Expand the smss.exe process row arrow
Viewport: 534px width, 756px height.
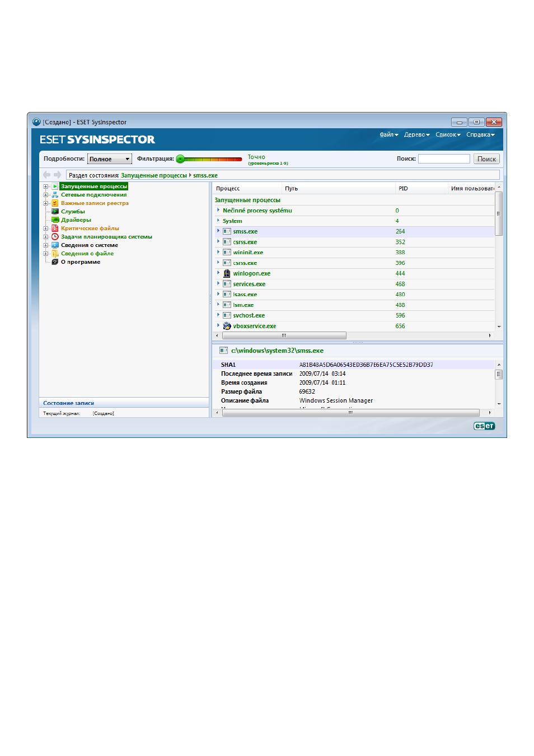click(218, 231)
